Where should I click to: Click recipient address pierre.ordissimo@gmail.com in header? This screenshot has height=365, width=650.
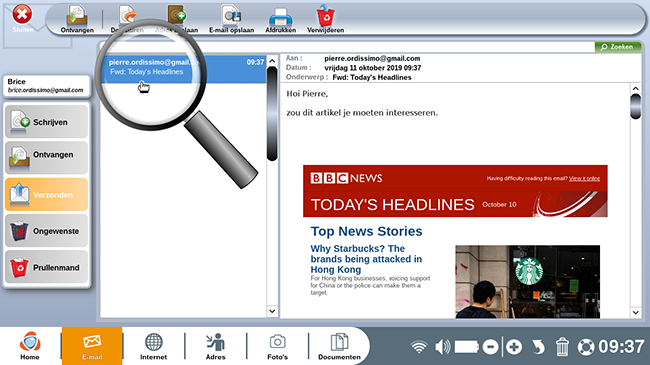coord(372,58)
